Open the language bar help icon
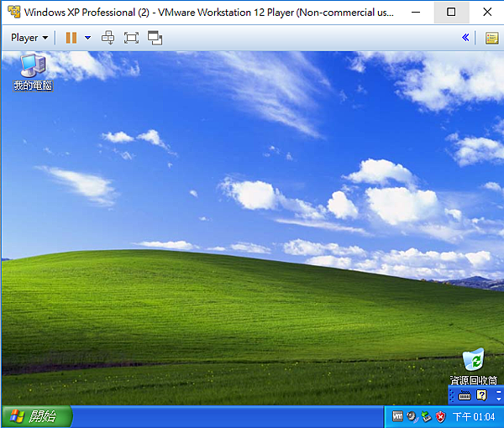 pos(481,395)
